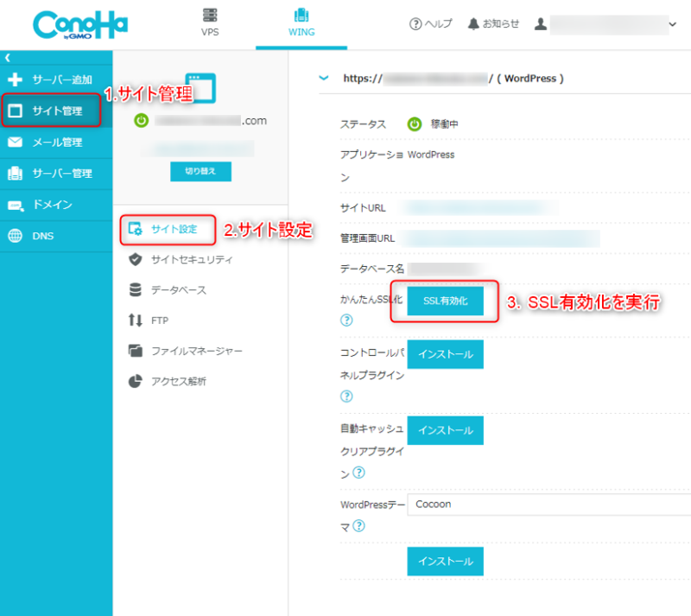Click the .com tag icon for ドメイン

point(16,206)
